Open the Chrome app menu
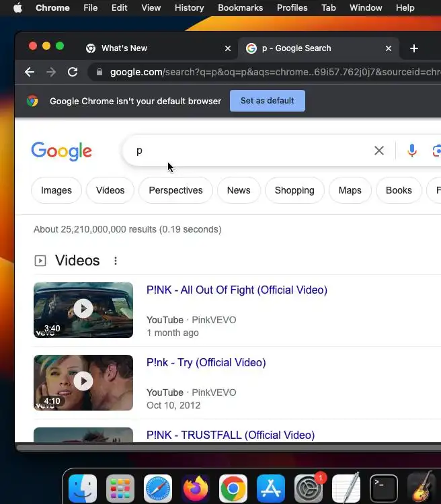This screenshot has width=441, height=504. [52, 7]
